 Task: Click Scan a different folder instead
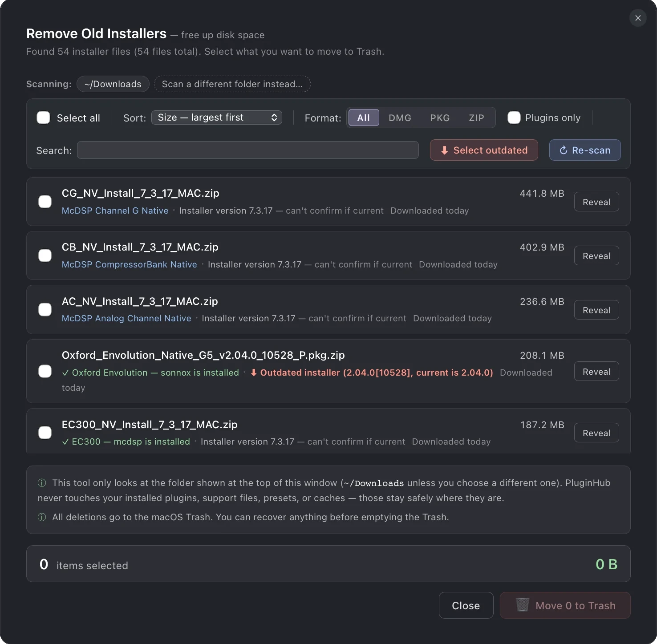(x=232, y=84)
